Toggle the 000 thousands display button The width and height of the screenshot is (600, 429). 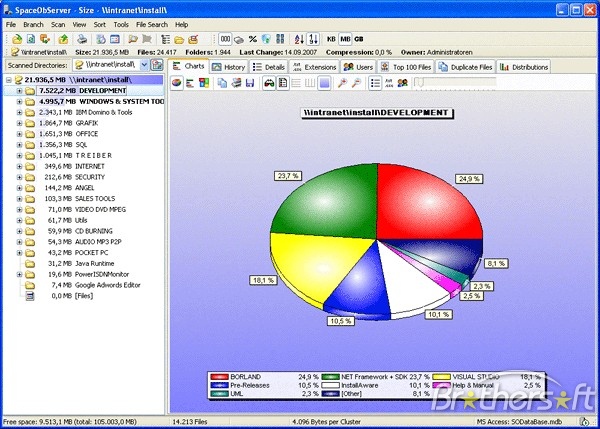(x=225, y=39)
